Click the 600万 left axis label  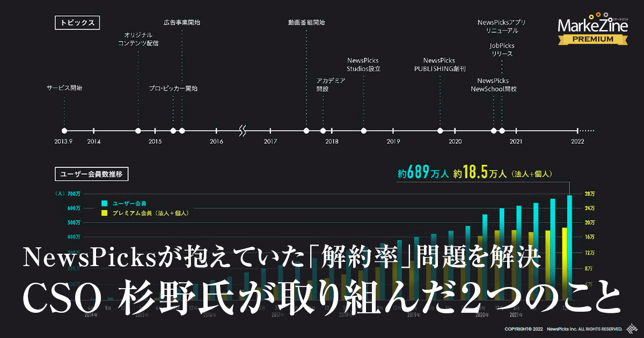tap(74, 208)
